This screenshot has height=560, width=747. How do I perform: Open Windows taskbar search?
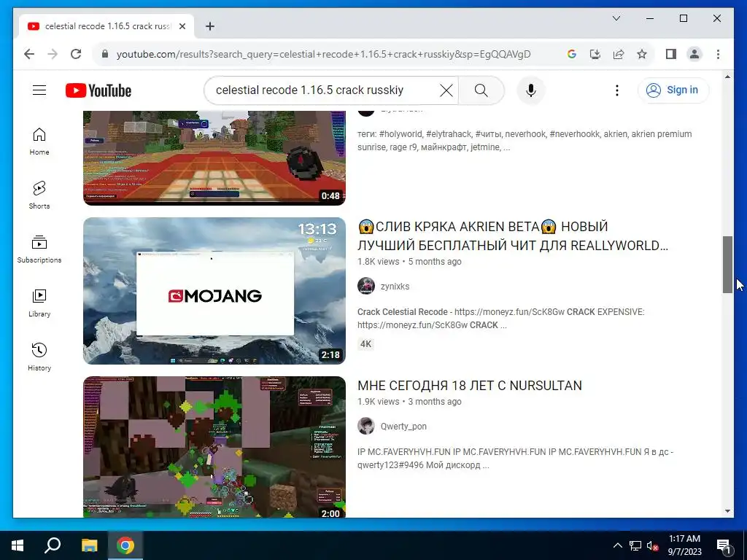53,545
